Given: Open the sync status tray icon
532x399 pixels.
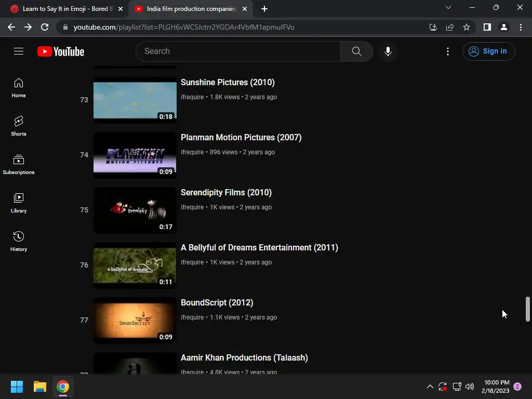Looking at the screenshot, I should click(443, 387).
